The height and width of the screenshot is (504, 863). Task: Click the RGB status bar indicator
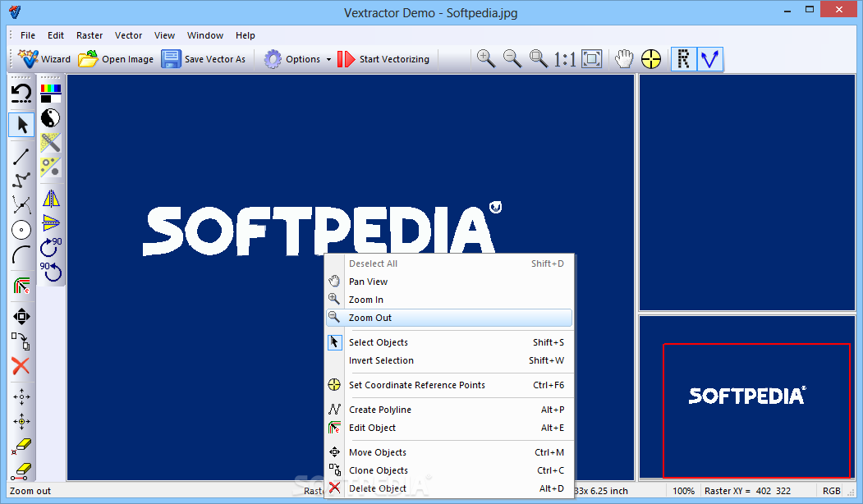tap(831, 491)
